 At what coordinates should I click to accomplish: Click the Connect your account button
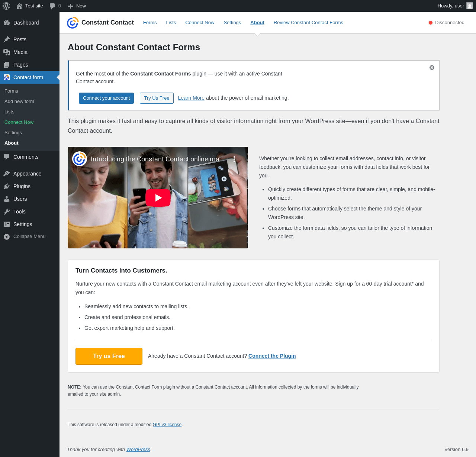pyautogui.click(x=106, y=98)
